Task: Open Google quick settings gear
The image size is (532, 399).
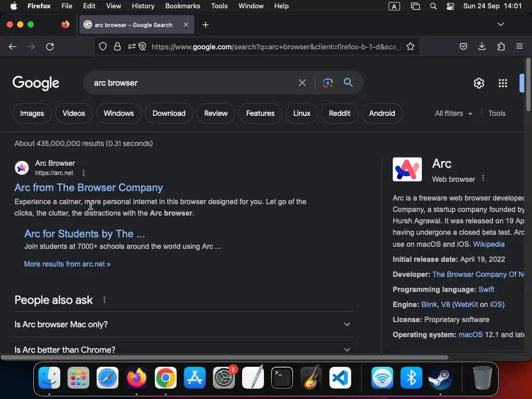Action: [478, 83]
